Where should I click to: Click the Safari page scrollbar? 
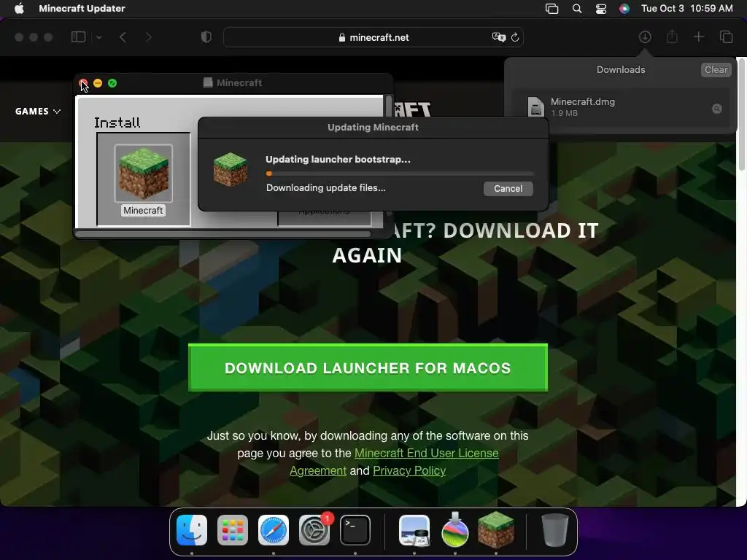pos(741,114)
